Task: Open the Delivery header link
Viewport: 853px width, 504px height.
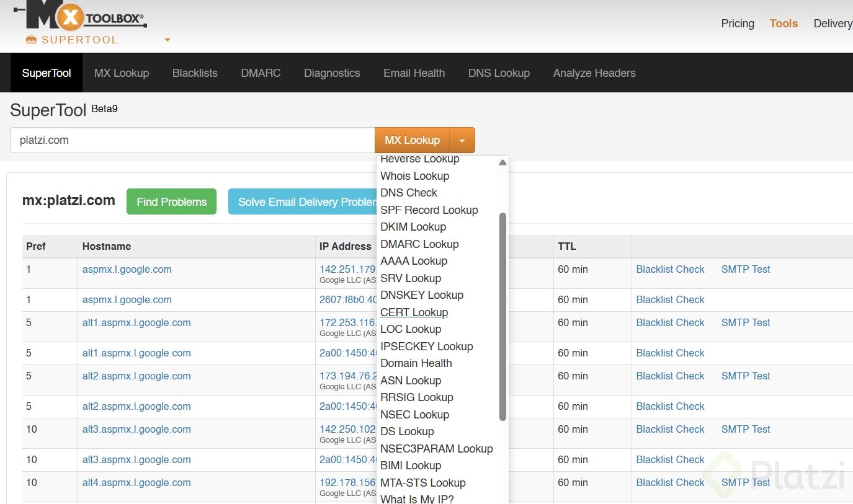Action: click(833, 24)
